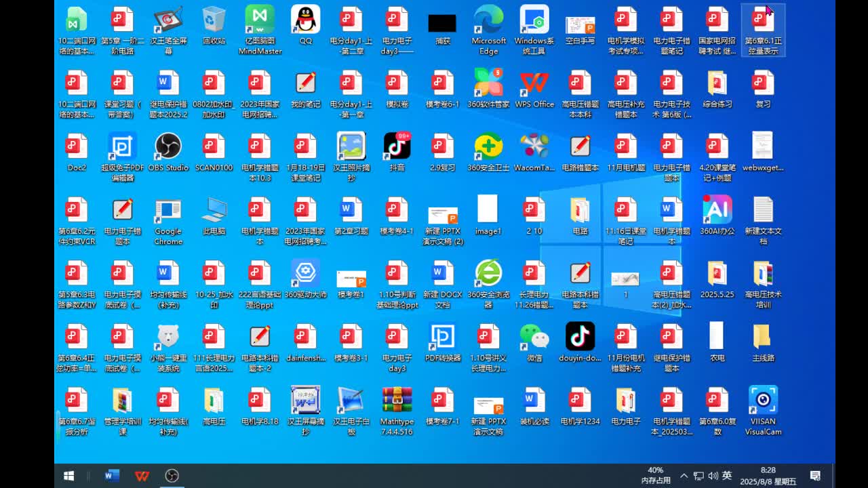Select the 电路错题本 note file

[x=580, y=152]
